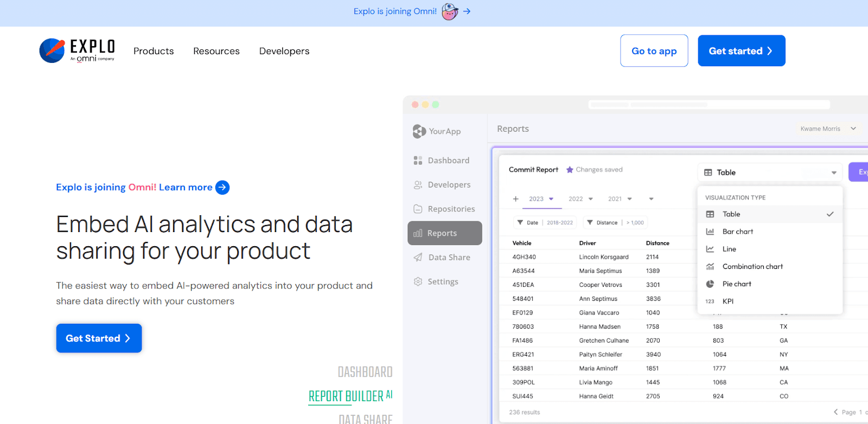Click the checkmark next to Table option

click(x=830, y=214)
